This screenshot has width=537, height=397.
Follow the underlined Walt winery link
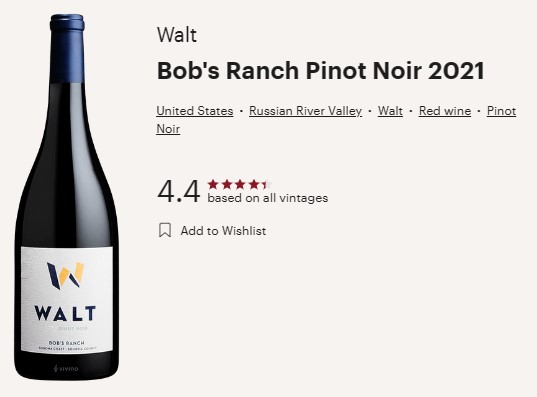click(x=390, y=111)
